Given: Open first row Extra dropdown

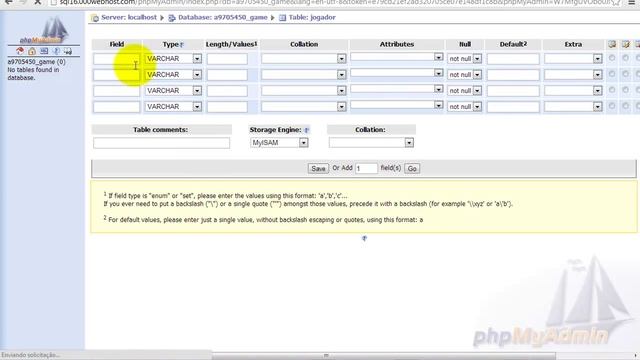Looking at the screenshot, I should pyautogui.click(x=573, y=59).
